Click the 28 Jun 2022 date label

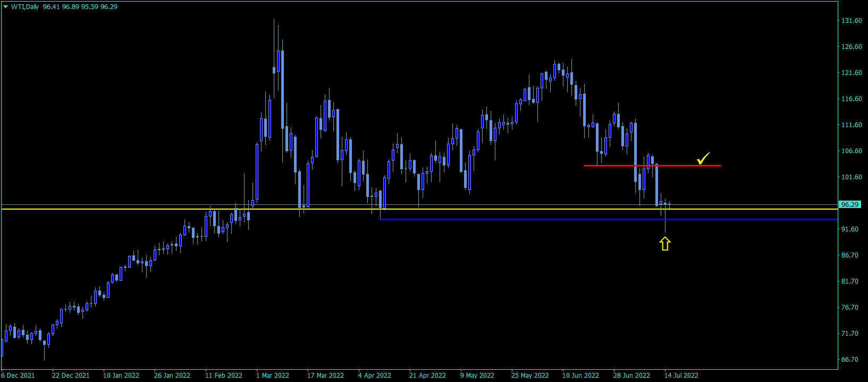click(x=632, y=376)
